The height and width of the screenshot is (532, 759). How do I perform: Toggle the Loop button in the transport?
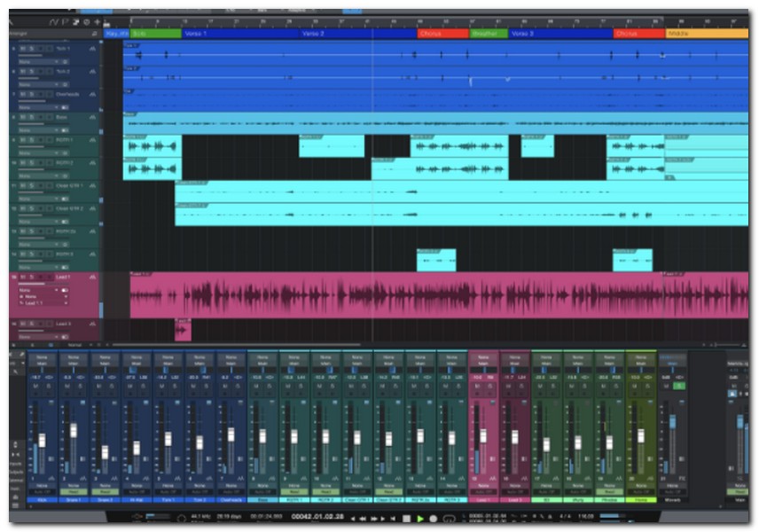[x=448, y=519]
